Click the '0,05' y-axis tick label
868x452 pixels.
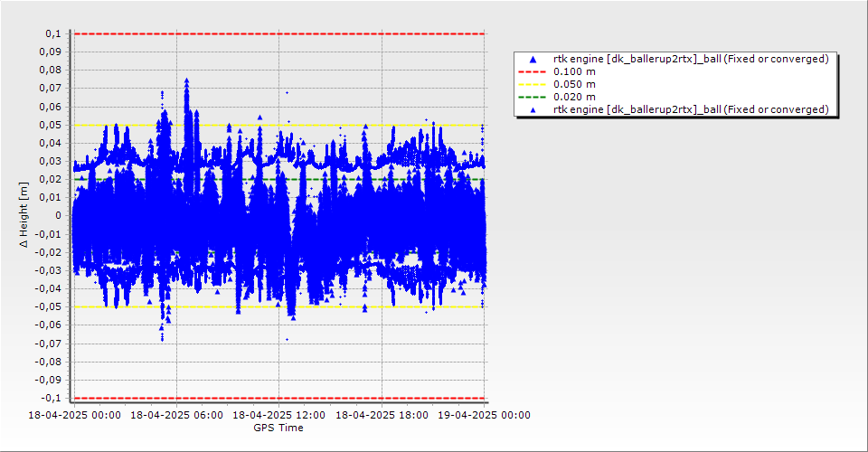(x=51, y=125)
